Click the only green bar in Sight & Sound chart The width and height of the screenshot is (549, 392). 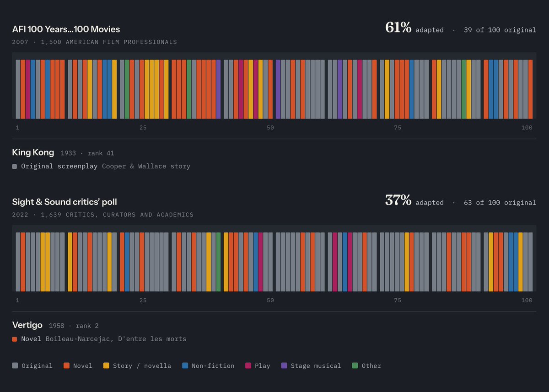coord(218,262)
